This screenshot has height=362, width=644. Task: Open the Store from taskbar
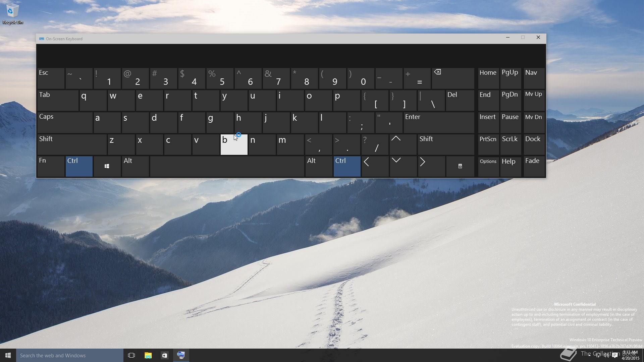coord(164,355)
